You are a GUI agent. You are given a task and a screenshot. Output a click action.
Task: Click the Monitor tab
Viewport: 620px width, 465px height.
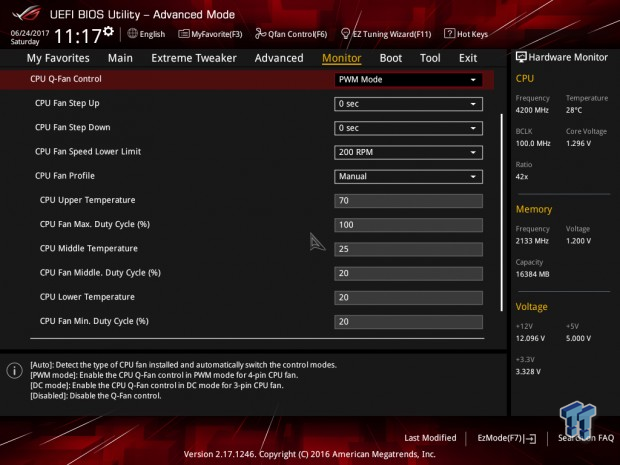(x=342, y=58)
